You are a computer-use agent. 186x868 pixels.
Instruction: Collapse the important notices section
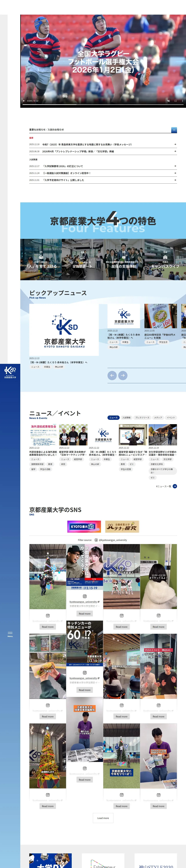pos(174,130)
